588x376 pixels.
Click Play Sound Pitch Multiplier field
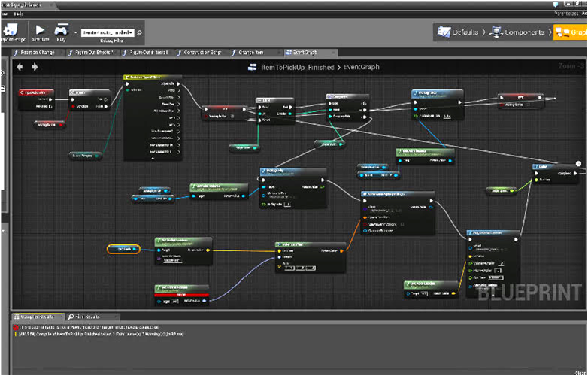click(x=498, y=271)
